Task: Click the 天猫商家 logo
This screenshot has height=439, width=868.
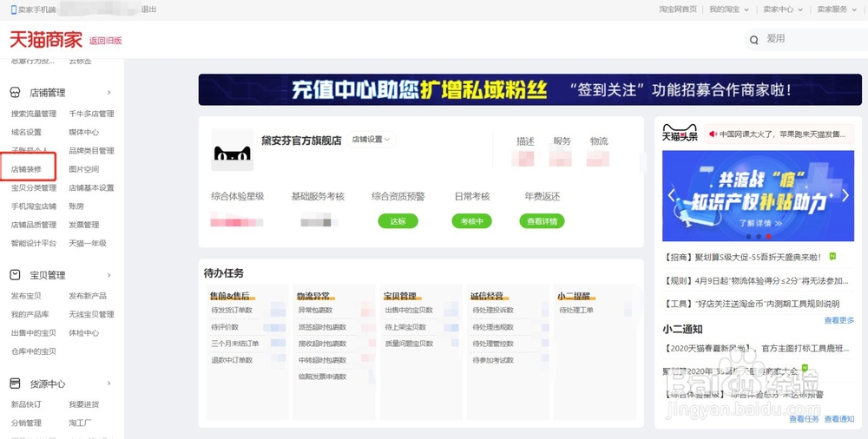Action: tap(46, 40)
